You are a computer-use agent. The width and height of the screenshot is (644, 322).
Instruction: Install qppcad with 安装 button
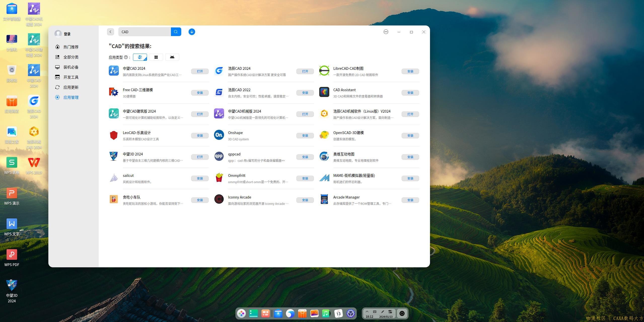tap(305, 157)
